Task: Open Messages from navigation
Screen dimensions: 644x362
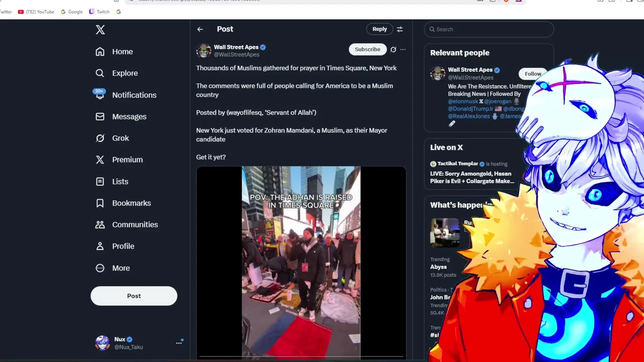Action: 129,117
